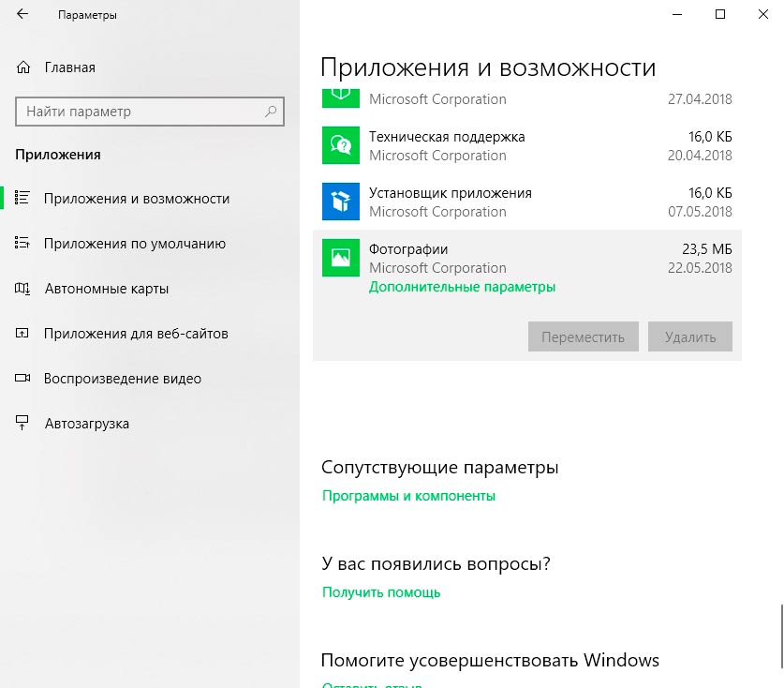Open Приложения и возможности section
This screenshot has height=688, width=784.
136,199
